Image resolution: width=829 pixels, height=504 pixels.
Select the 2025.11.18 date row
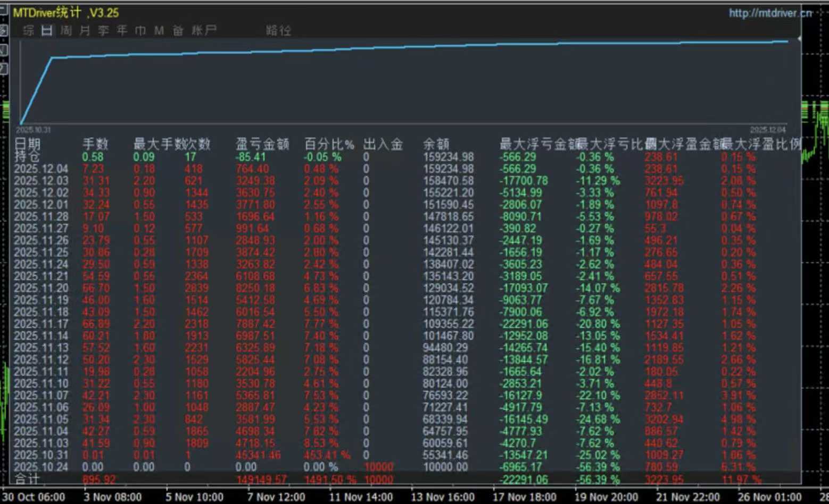coord(41,312)
